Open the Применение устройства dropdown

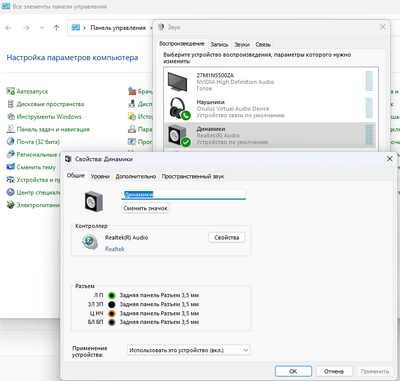(x=188, y=350)
